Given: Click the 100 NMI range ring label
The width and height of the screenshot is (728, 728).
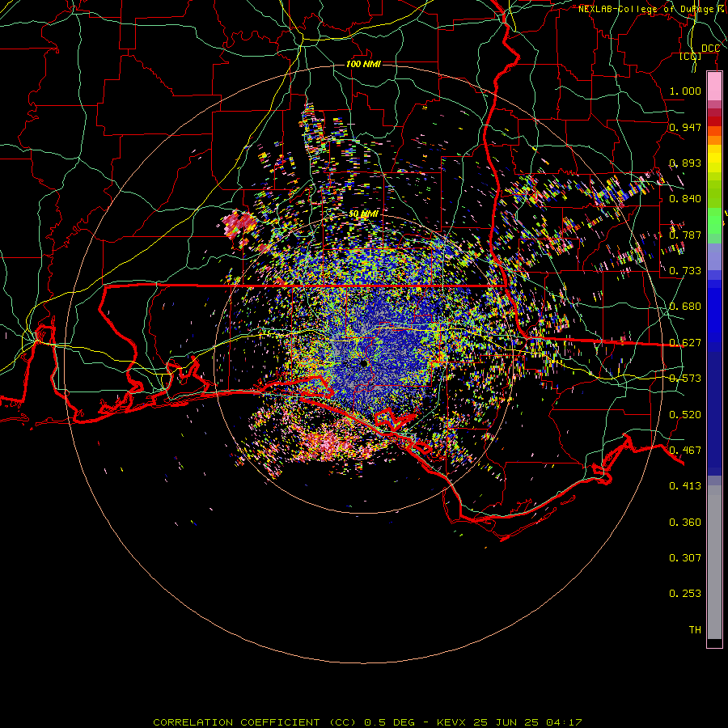Looking at the screenshot, I should (x=363, y=64).
